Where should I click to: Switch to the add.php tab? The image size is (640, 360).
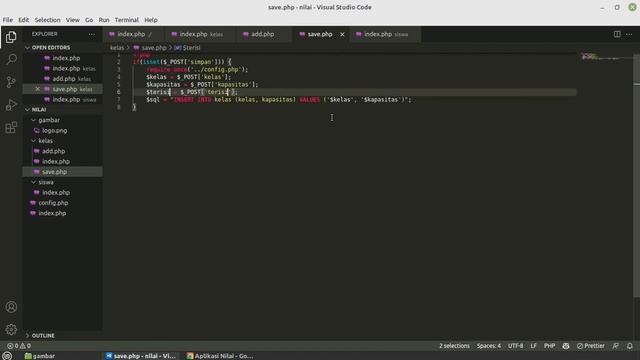[x=263, y=34]
